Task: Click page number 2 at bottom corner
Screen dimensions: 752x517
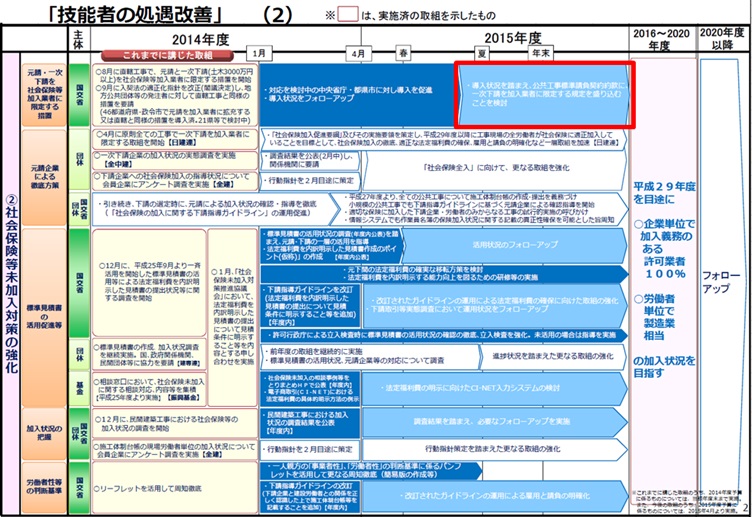Action: coord(745,507)
